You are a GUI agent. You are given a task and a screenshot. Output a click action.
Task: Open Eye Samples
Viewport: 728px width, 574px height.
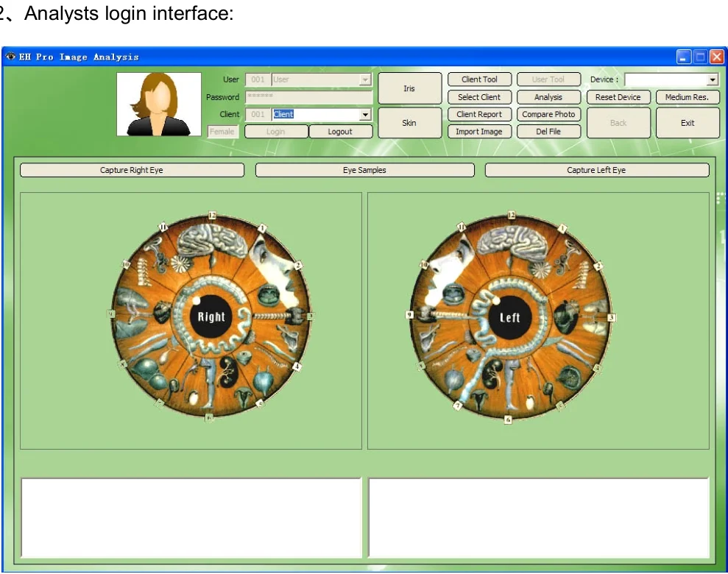(364, 170)
